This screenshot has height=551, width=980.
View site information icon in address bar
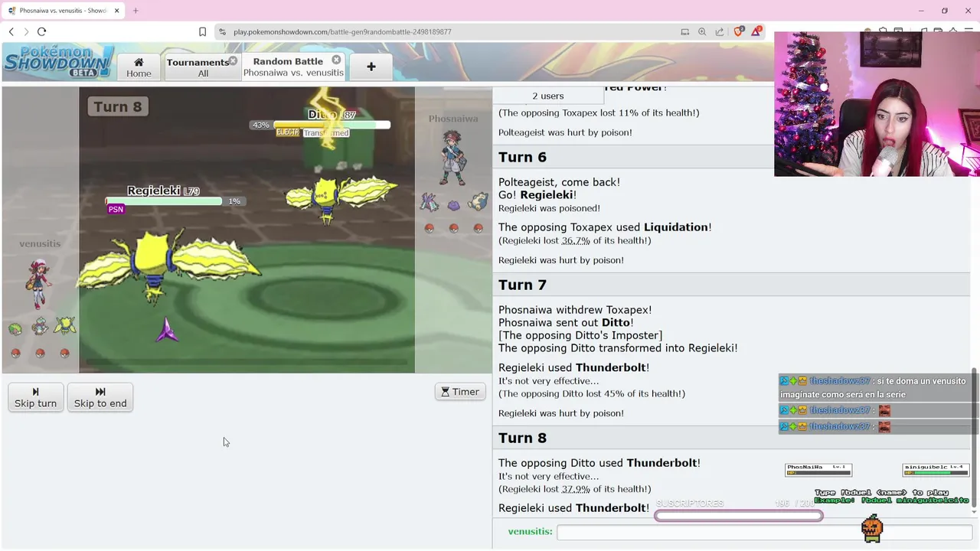(x=222, y=31)
